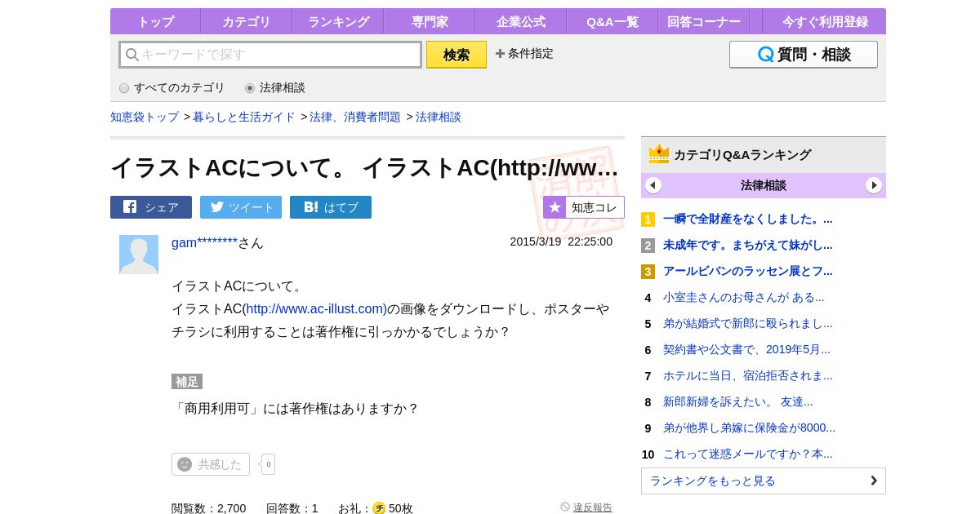Open 条件指定 search options
The height and width of the screenshot is (514, 980).
point(524,54)
